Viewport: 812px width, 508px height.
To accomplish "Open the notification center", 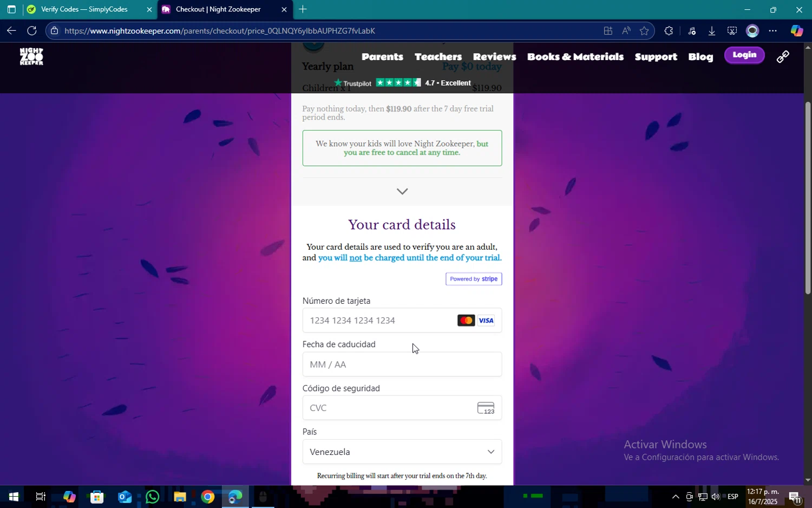I will (x=795, y=497).
